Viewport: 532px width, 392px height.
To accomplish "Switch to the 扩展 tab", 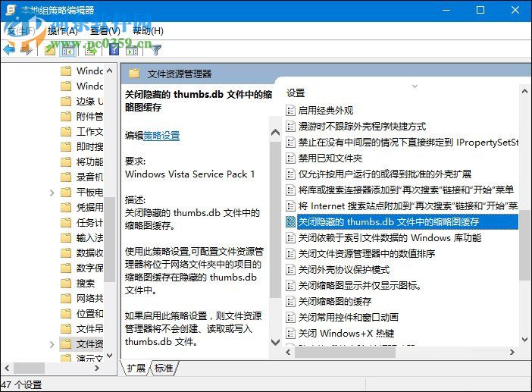I will [136, 368].
